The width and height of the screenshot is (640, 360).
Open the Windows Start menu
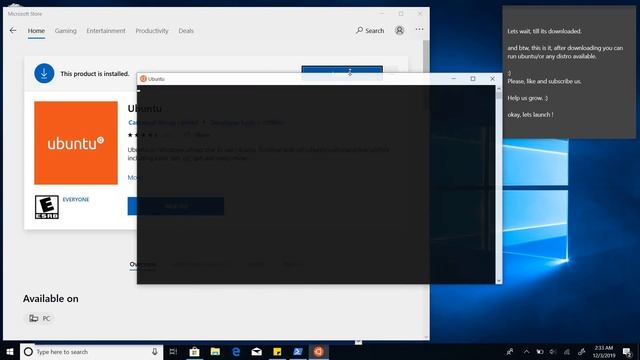[x=10, y=351]
